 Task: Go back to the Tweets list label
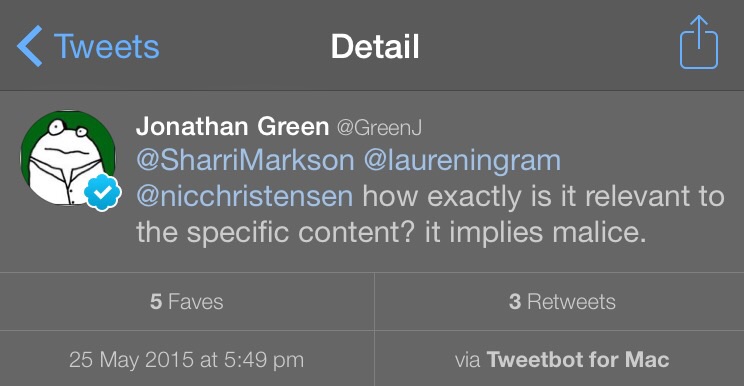click(x=107, y=46)
